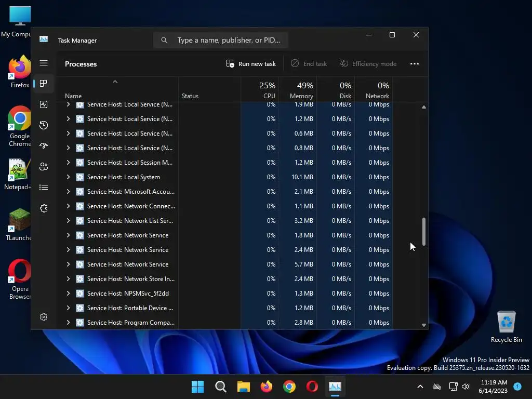The width and height of the screenshot is (532, 399).
Task: Launch Firefox from the taskbar
Action: [267, 387]
